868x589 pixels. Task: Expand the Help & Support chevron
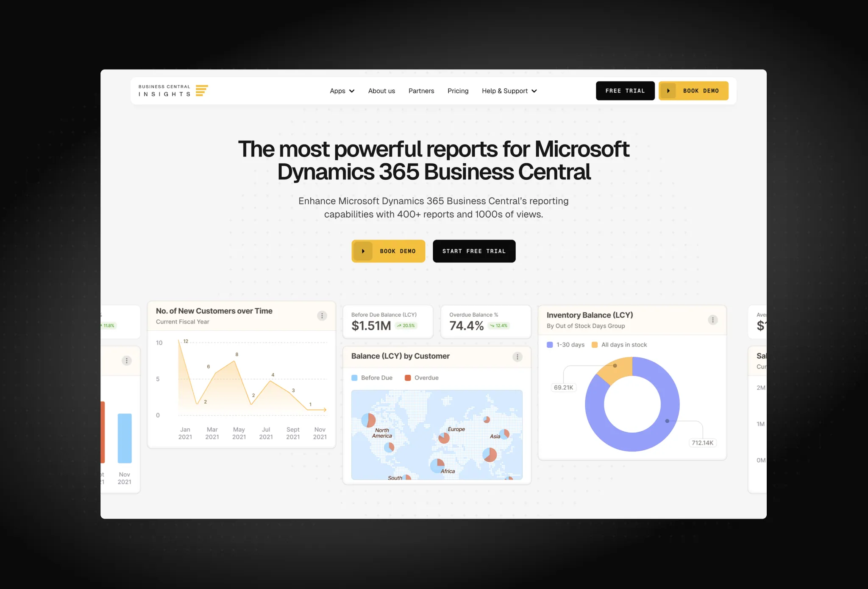tap(534, 91)
